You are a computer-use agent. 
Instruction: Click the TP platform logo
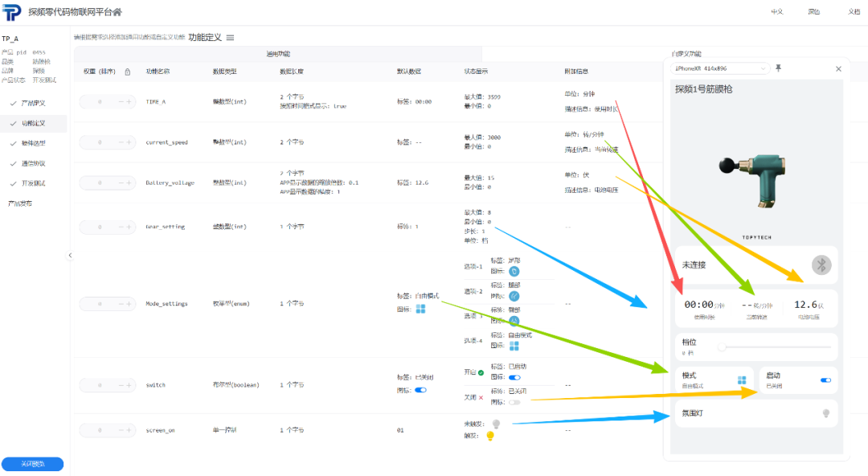[11, 11]
